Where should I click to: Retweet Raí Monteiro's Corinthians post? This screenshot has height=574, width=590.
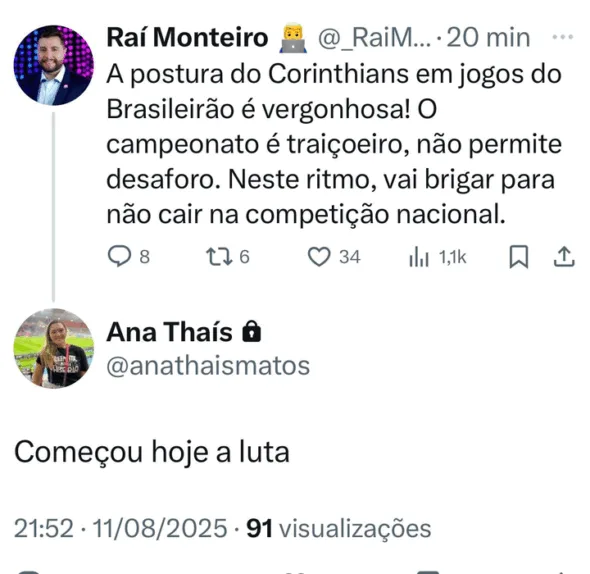pos(228,257)
